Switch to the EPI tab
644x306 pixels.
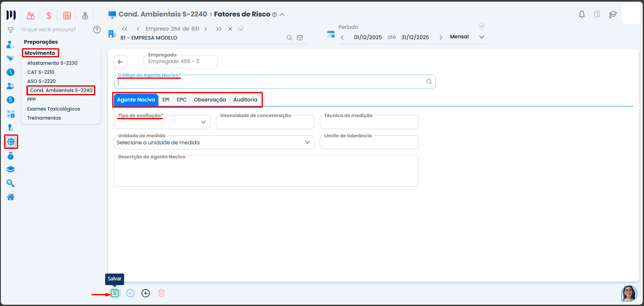coord(166,100)
